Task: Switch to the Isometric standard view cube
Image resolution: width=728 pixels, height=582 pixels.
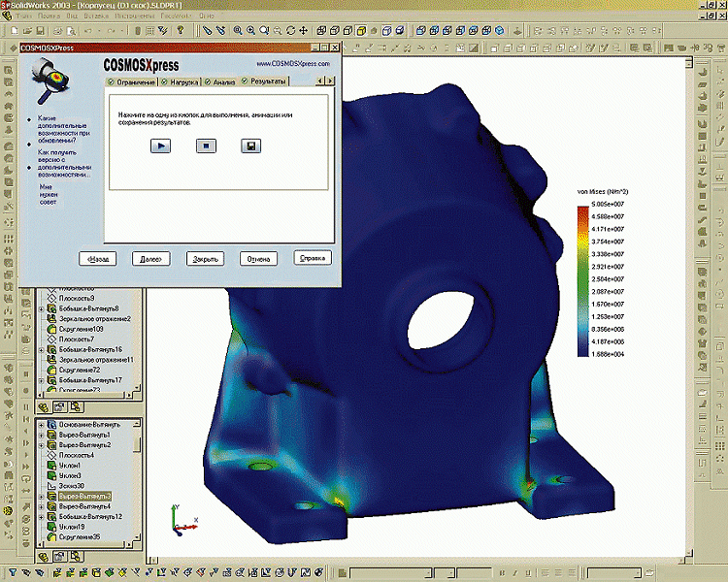Action: click(500, 31)
